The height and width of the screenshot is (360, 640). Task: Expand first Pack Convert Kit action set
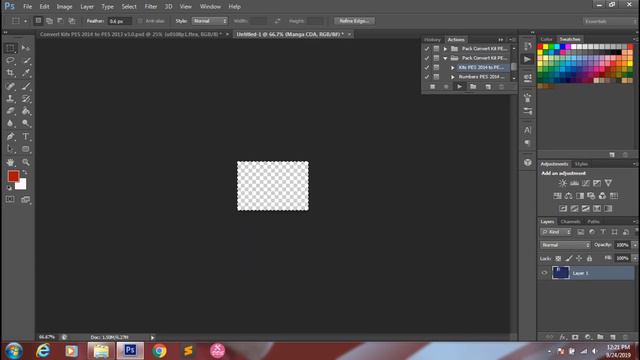coord(445,49)
